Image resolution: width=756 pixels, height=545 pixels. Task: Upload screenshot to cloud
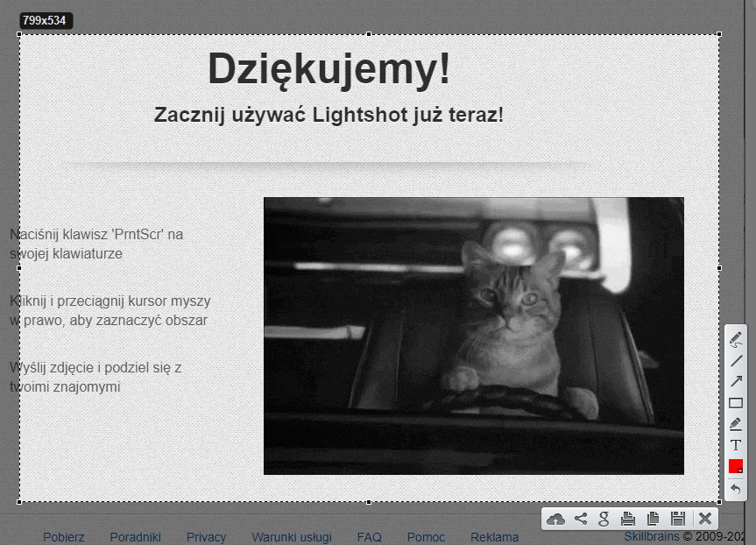[x=555, y=519]
